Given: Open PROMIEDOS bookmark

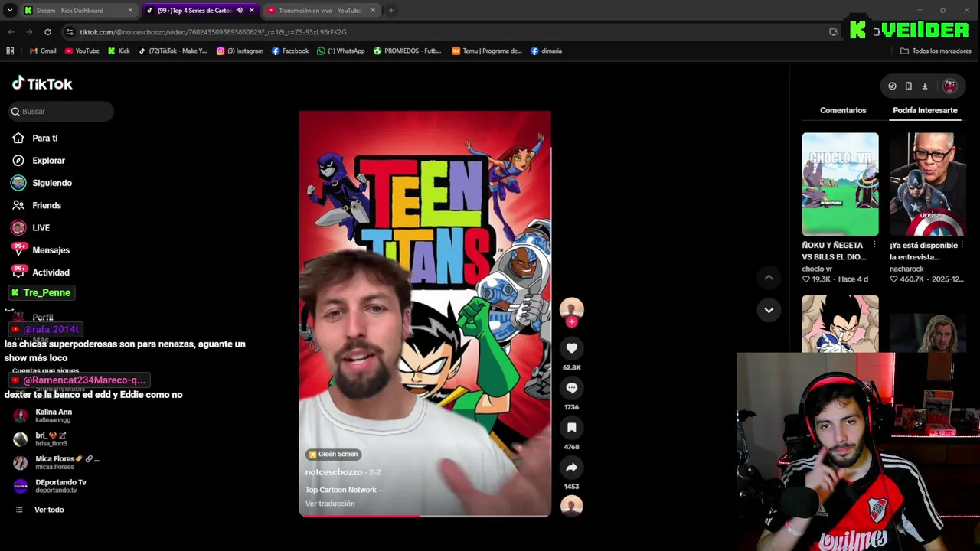Looking at the screenshot, I should 407,51.
